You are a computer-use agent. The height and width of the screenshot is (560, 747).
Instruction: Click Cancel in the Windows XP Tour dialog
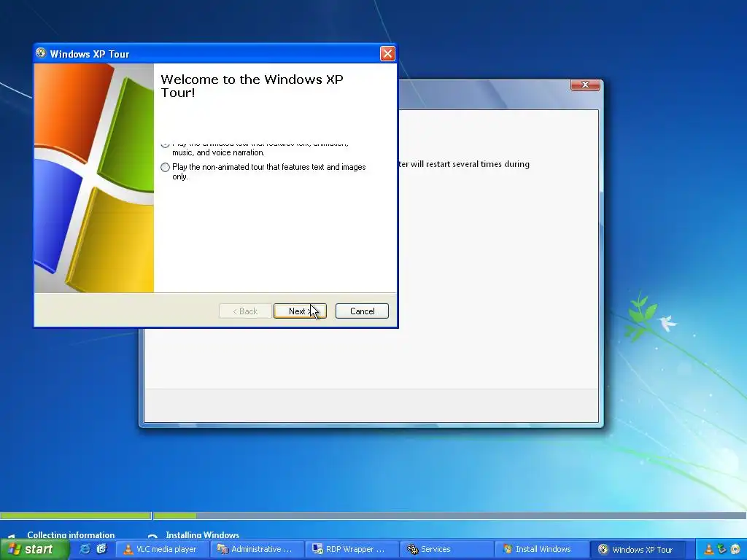362,311
